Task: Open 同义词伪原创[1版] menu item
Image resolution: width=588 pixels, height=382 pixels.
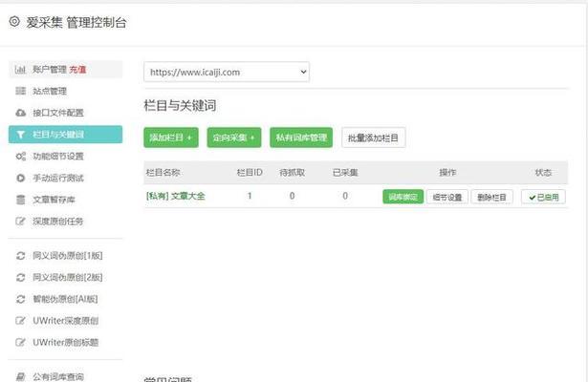Action: [65, 256]
